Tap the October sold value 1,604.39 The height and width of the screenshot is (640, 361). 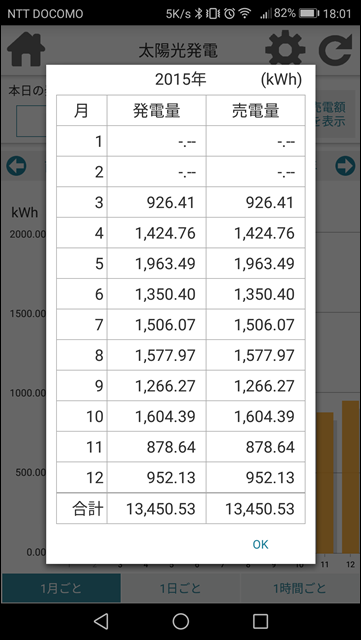264,416
